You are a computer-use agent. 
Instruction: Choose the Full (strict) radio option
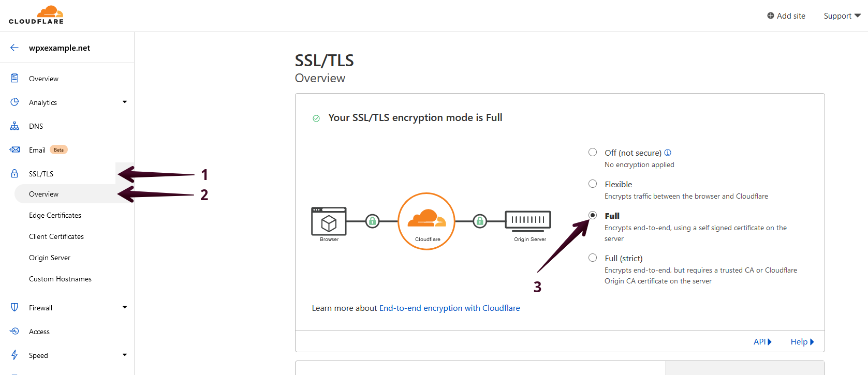tap(593, 258)
